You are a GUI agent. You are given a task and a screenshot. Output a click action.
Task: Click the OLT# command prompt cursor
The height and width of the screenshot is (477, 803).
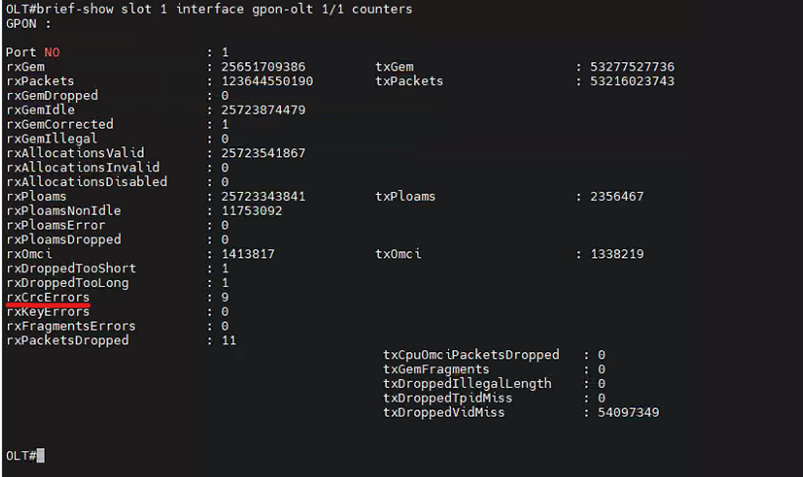tap(41, 456)
